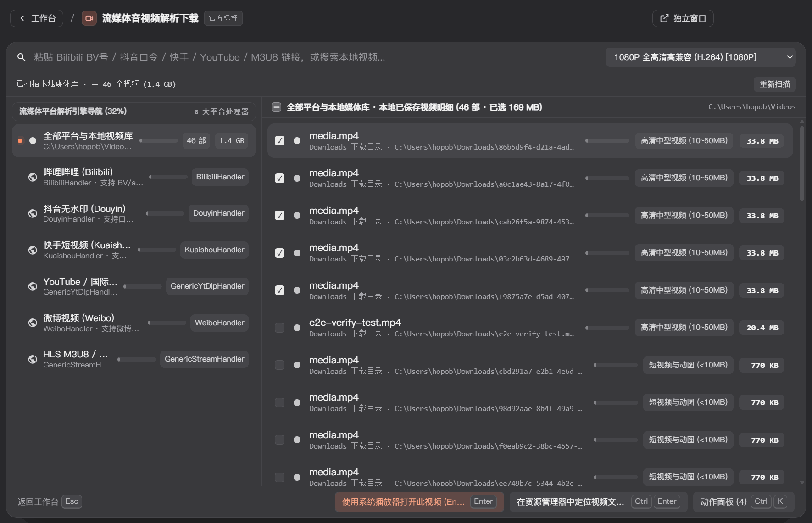Click 6 大平台处理器 label

221,112
